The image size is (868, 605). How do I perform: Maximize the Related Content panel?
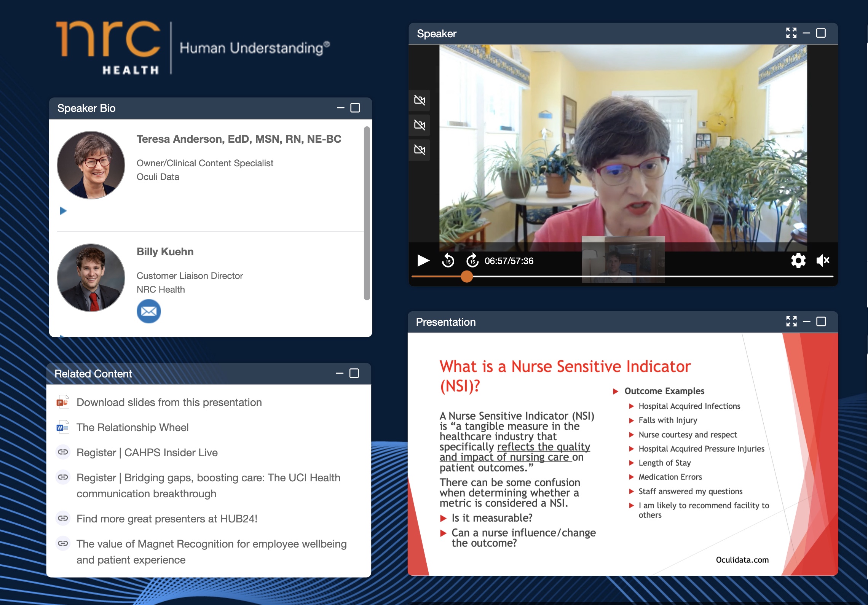click(354, 373)
